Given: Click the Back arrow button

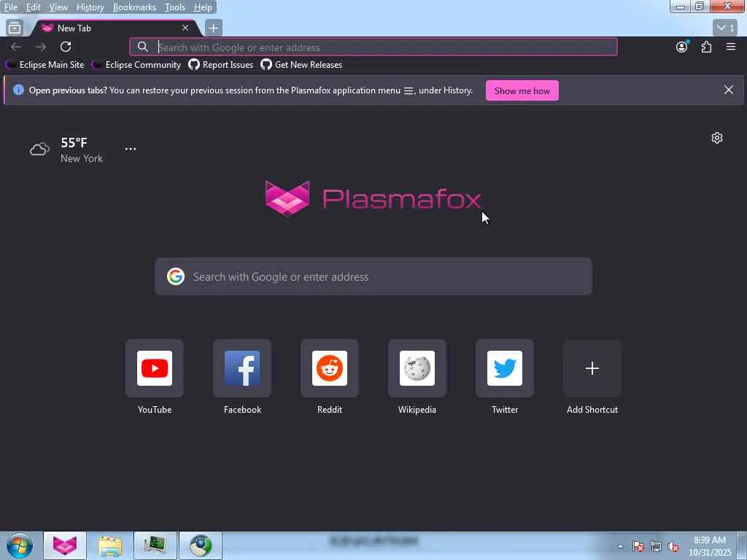Looking at the screenshot, I should coord(16,47).
